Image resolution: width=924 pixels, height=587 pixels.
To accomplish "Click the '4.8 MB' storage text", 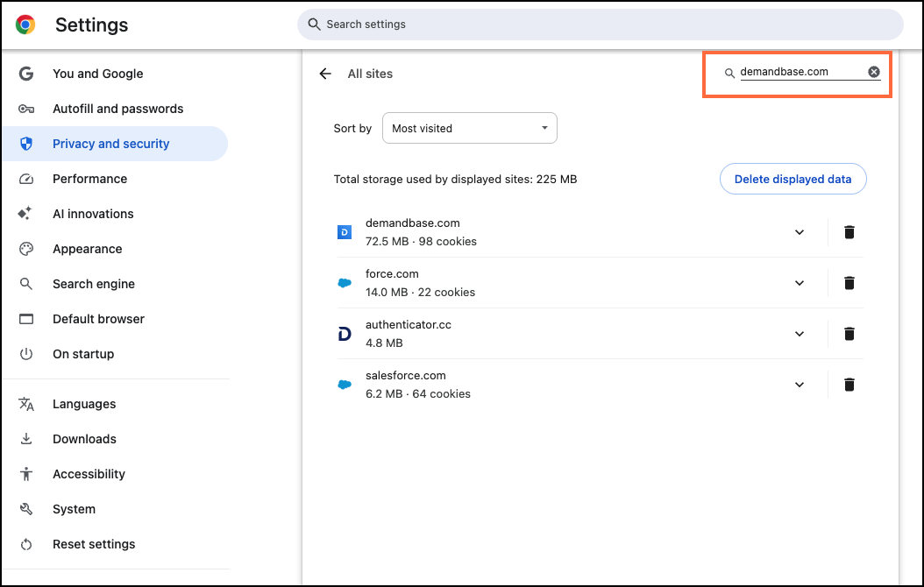I will point(384,343).
